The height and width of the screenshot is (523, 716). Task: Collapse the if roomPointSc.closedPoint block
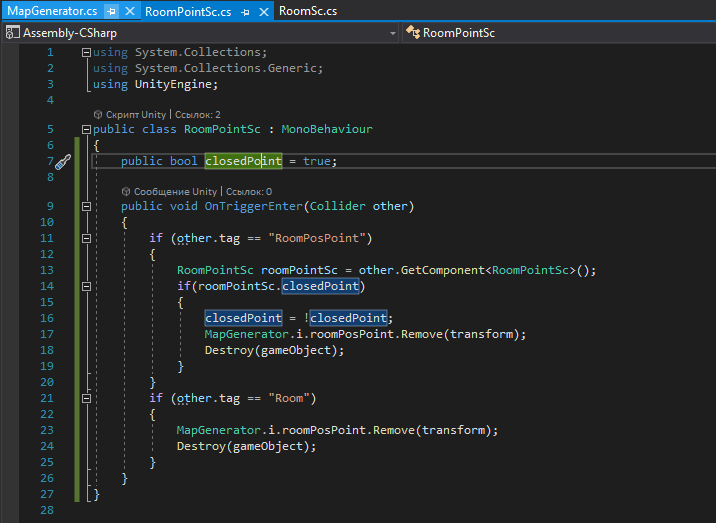(x=86, y=286)
